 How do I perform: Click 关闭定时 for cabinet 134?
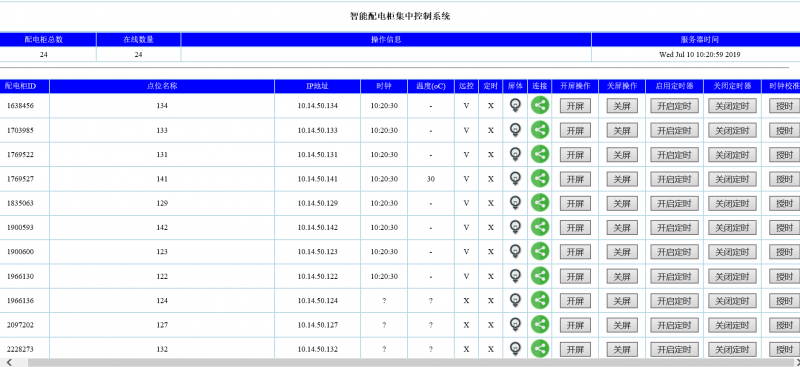click(x=732, y=106)
